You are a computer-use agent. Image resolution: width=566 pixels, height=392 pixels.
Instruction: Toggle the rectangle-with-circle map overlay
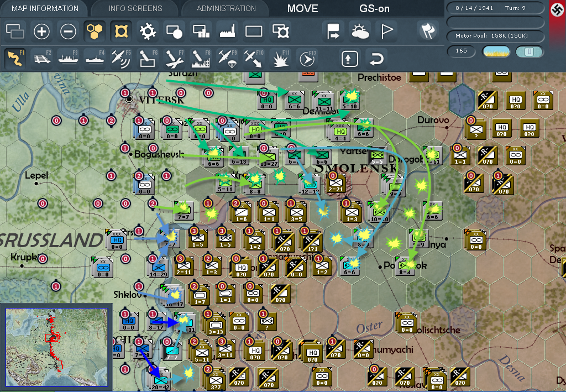point(174,32)
